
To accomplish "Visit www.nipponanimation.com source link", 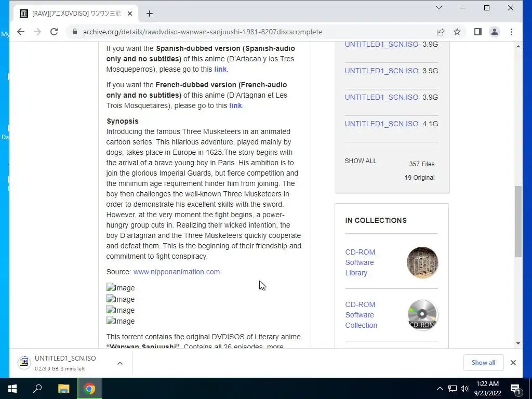I will [177, 272].
